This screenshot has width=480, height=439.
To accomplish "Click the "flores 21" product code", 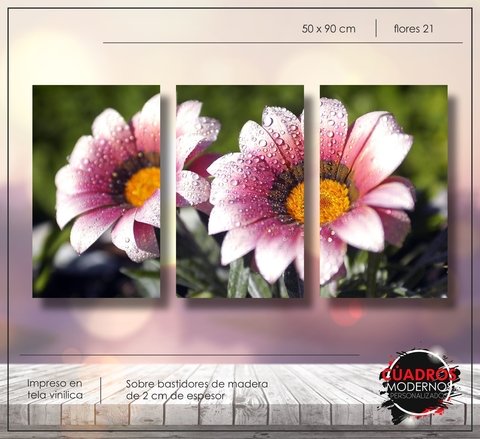I will pyautogui.click(x=413, y=29).
